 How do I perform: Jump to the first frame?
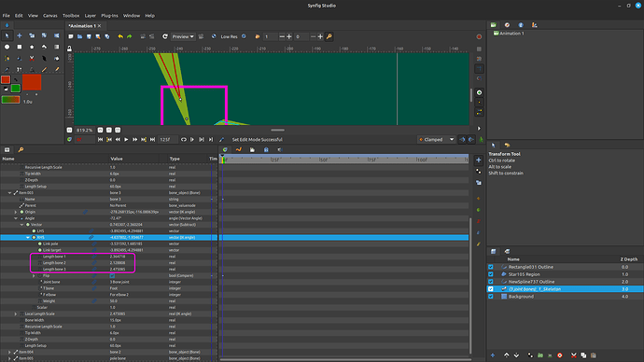point(100,140)
